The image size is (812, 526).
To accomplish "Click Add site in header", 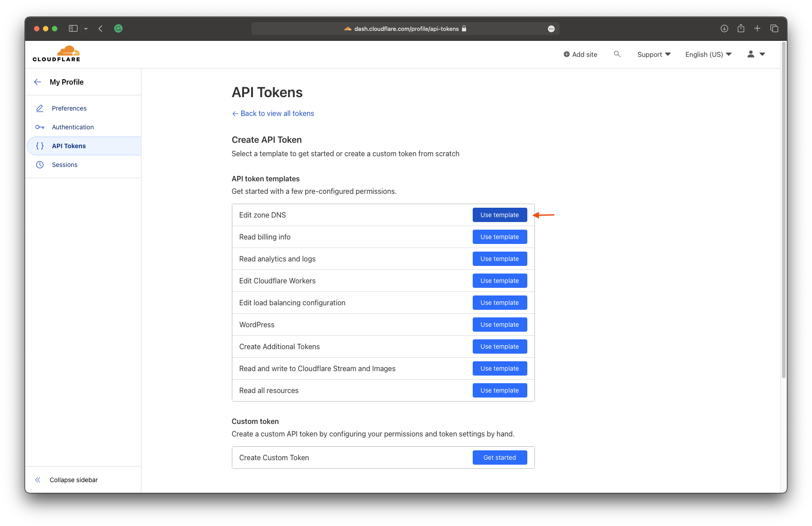I will (580, 54).
